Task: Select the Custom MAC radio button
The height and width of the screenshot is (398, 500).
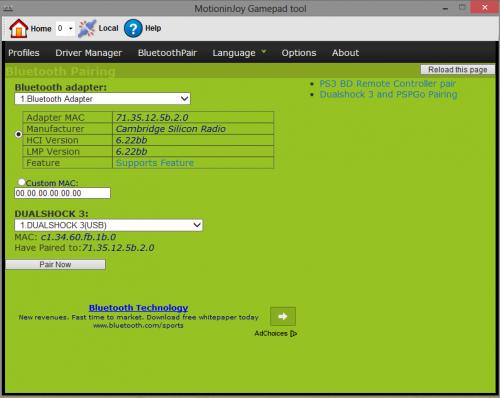Action: pos(22,182)
